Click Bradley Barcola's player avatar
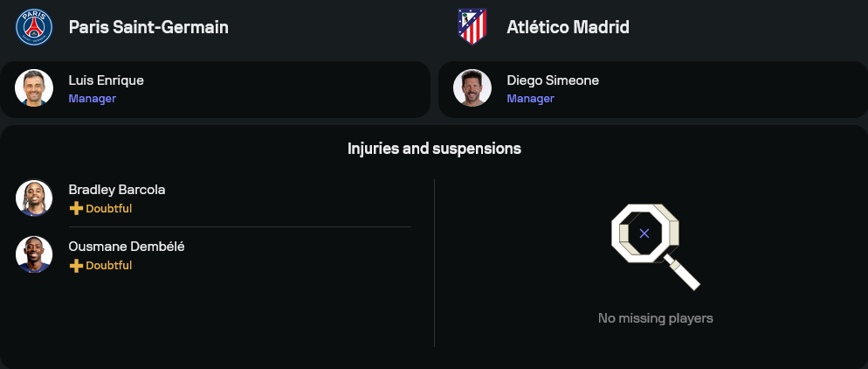This screenshot has height=369, width=868. point(34,198)
